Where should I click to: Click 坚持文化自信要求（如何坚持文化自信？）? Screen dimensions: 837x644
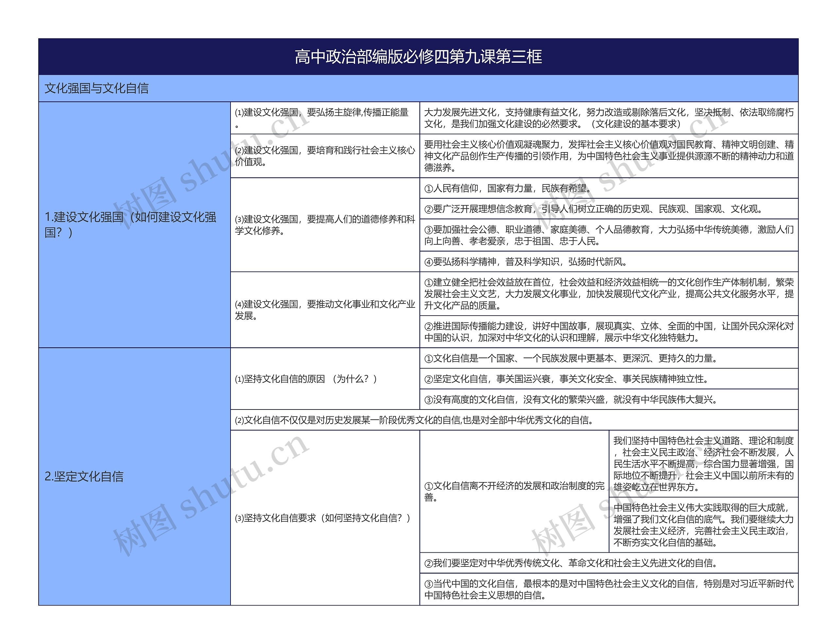click(x=326, y=518)
